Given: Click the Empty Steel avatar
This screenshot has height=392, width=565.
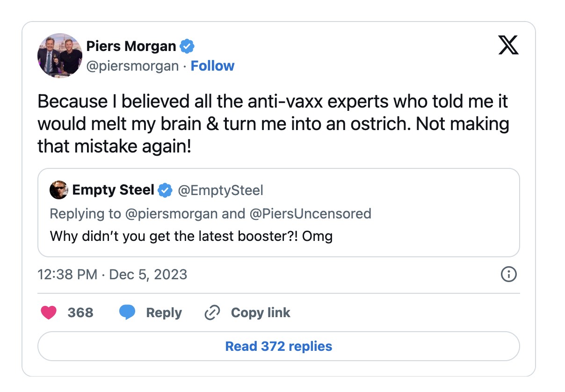Looking at the screenshot, I should (59, 190).
